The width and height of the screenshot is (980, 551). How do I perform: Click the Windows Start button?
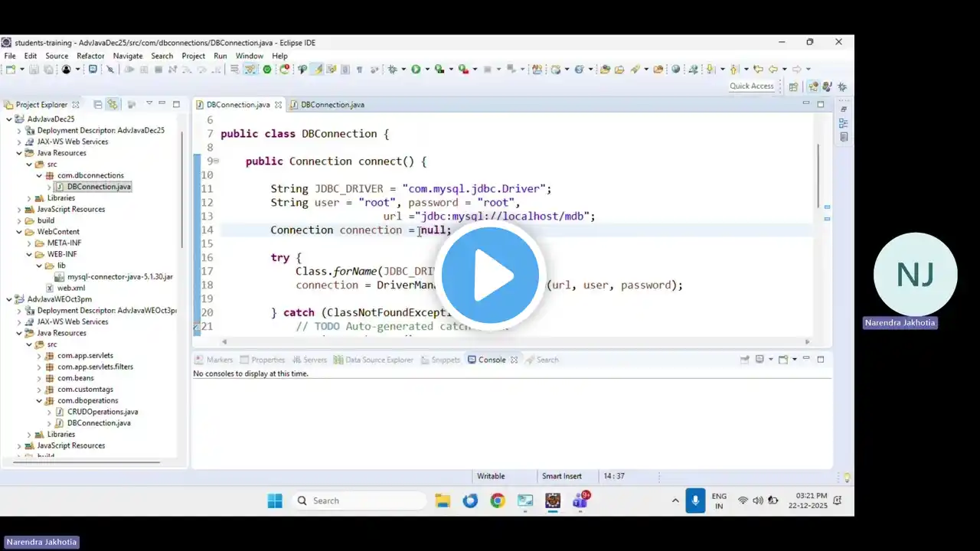click(x=275, y=500)
